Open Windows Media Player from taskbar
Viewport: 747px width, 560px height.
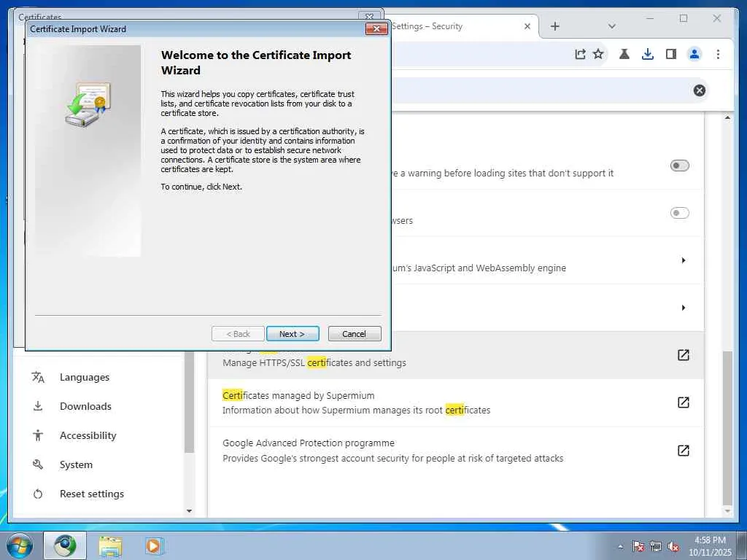pos(153,545)
